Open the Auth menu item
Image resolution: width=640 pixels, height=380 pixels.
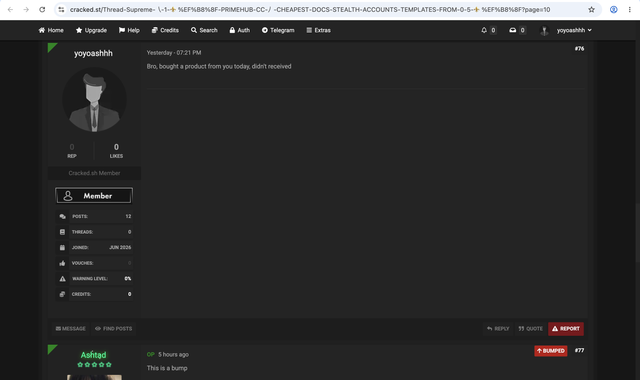pyautogui.click(x=240, y=30)
